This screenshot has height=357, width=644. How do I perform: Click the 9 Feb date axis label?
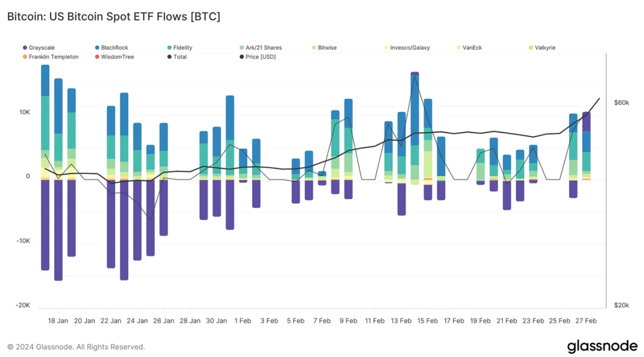348,321
